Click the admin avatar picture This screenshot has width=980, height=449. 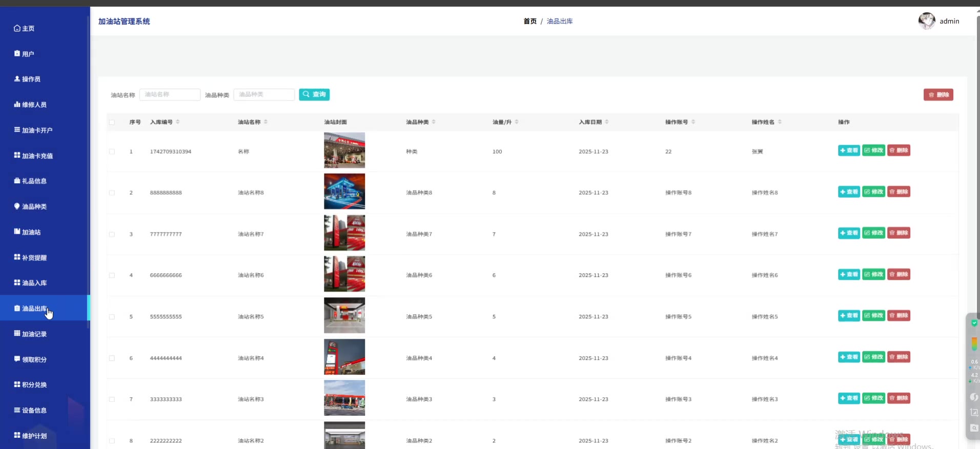(x=926, y=21)
